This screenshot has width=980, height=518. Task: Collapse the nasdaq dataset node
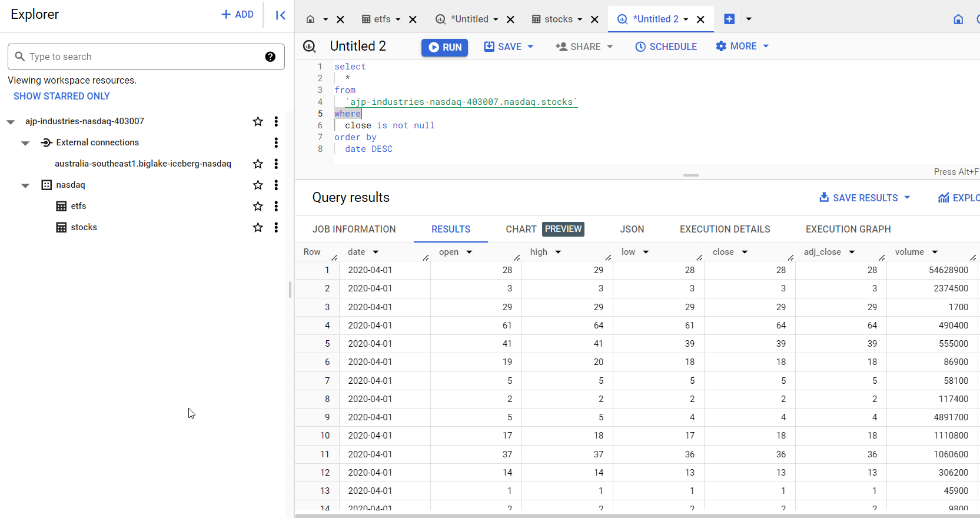tap(25, 185)
